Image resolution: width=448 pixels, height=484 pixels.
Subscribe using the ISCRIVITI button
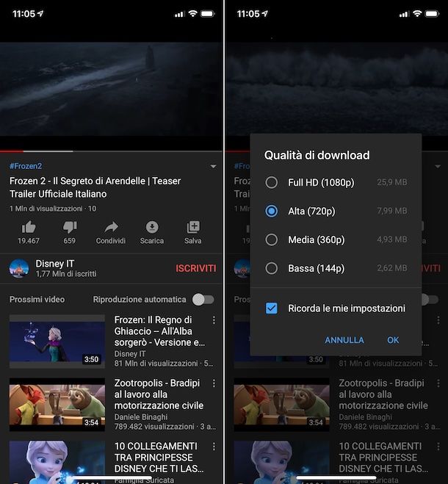tap(196, 268)
